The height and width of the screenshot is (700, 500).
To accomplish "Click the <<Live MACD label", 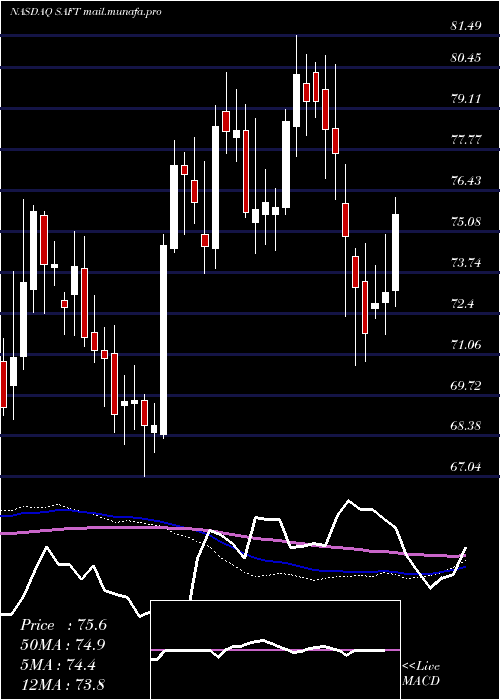I will tap(421, 673).
